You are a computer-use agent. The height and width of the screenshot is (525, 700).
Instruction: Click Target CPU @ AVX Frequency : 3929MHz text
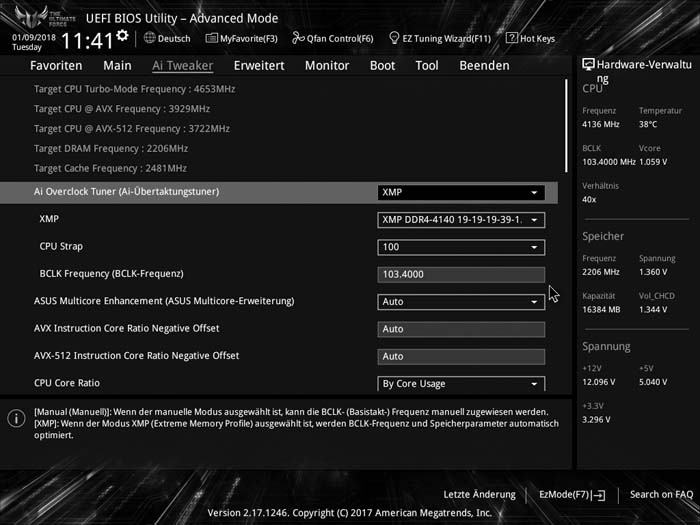point(122,109)
